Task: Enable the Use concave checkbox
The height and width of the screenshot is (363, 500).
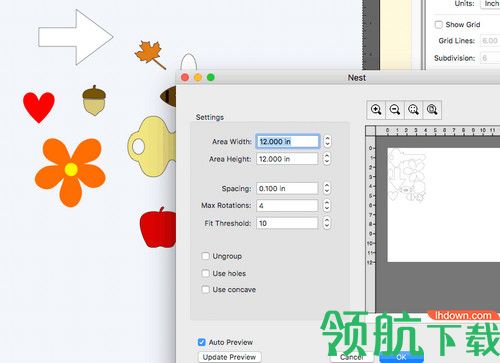Action: (x=206, y=289)
